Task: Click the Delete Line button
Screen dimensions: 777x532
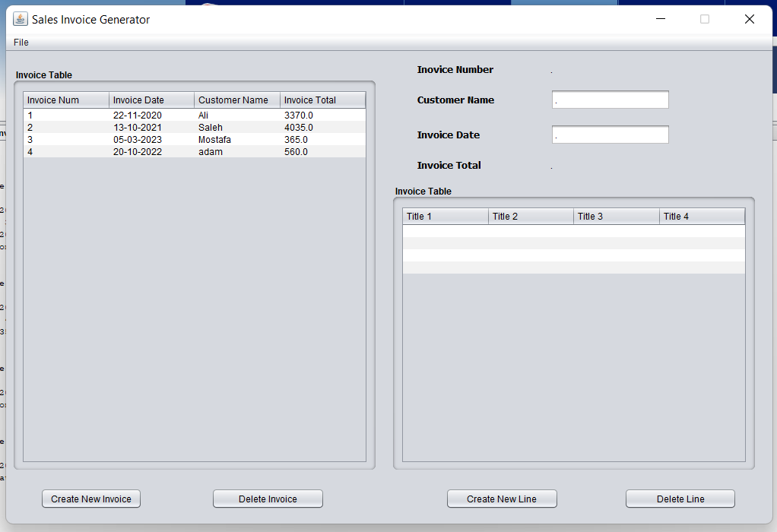Action: (x=680, y=499)
